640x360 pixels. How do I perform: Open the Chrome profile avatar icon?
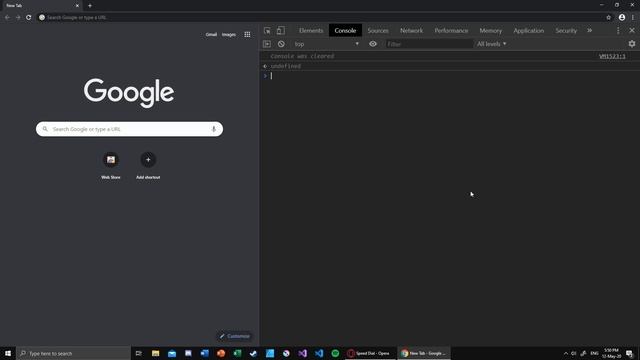click(622, 18)
